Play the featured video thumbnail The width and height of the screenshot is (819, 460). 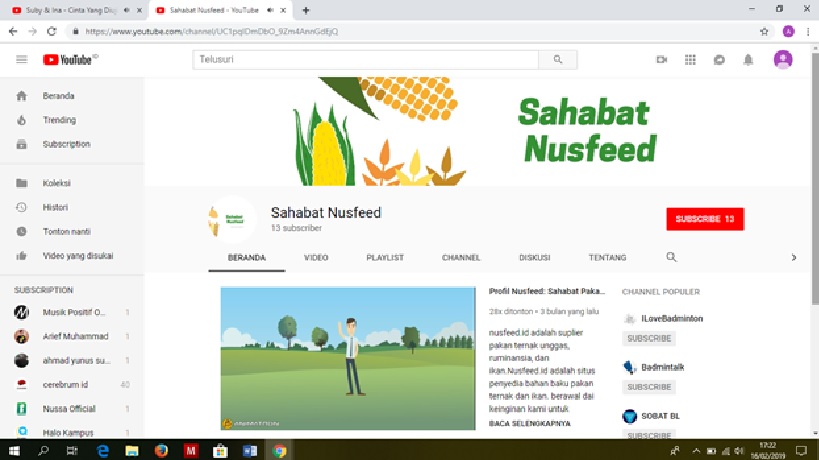pyautogui.click(x=348, y=358)
